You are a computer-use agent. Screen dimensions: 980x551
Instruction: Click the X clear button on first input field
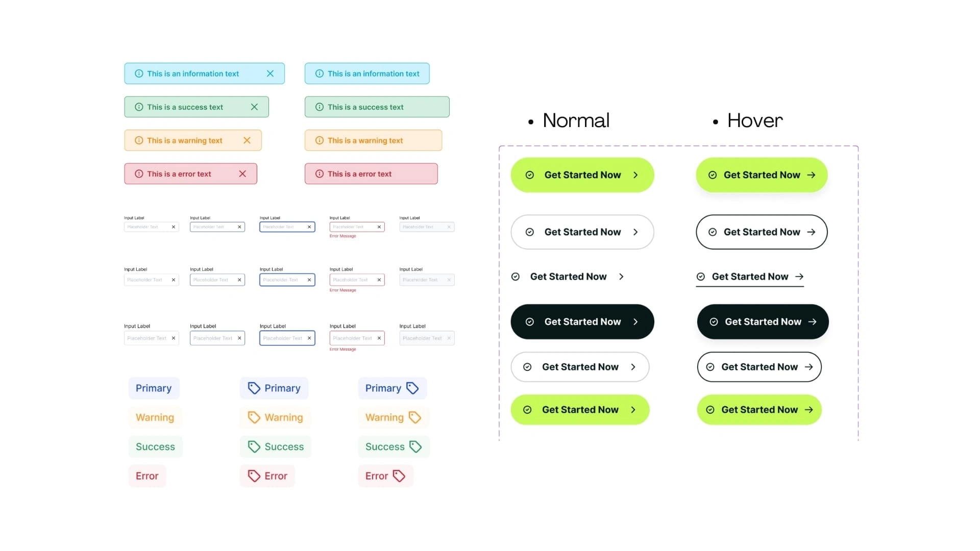point(174,227)
